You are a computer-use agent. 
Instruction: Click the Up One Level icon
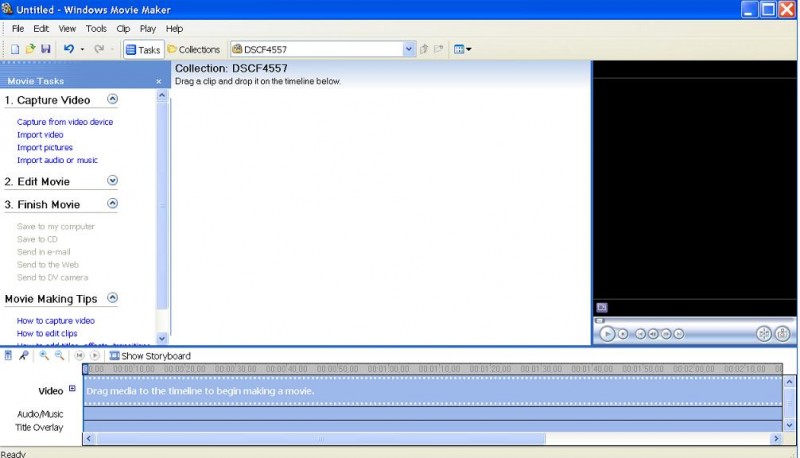tap(423, 49)
